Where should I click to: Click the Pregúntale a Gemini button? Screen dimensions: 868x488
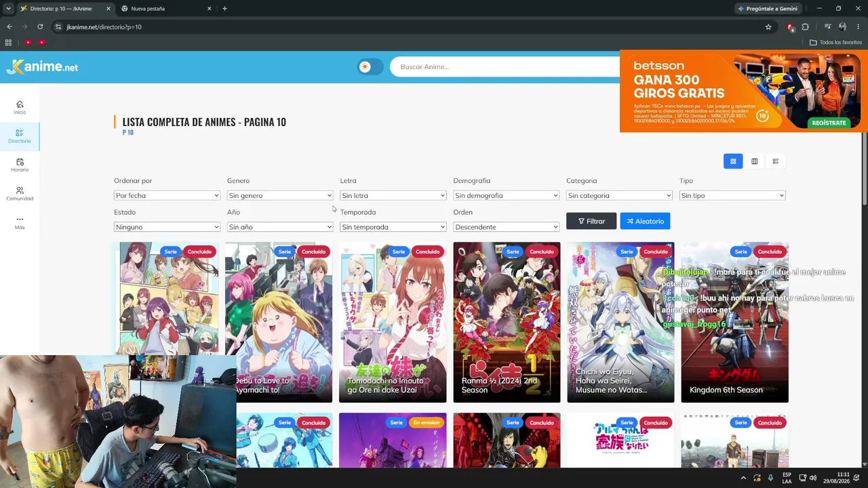768,9
